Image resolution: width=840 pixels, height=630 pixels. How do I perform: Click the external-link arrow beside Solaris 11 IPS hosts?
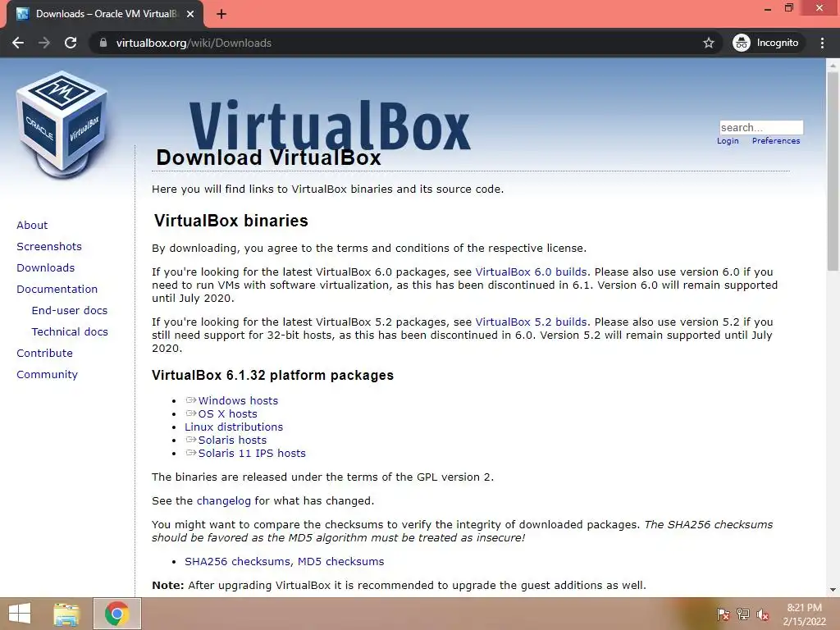pos(190,453)
